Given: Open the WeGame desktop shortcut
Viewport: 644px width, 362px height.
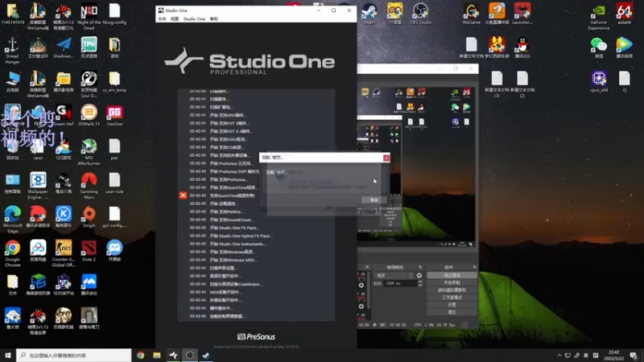Looking at the screenshot, I should point(471,13).
